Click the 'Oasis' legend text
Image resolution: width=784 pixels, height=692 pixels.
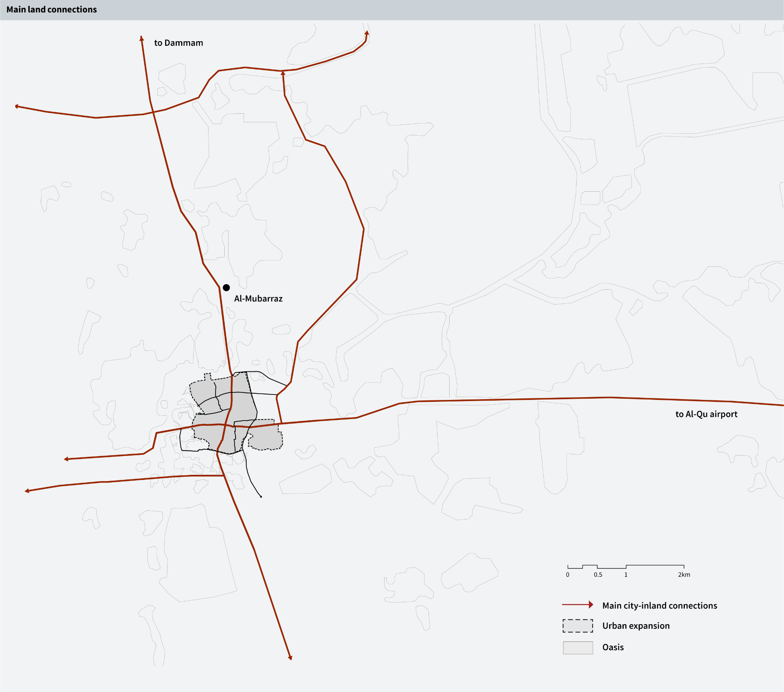[613, 647]
